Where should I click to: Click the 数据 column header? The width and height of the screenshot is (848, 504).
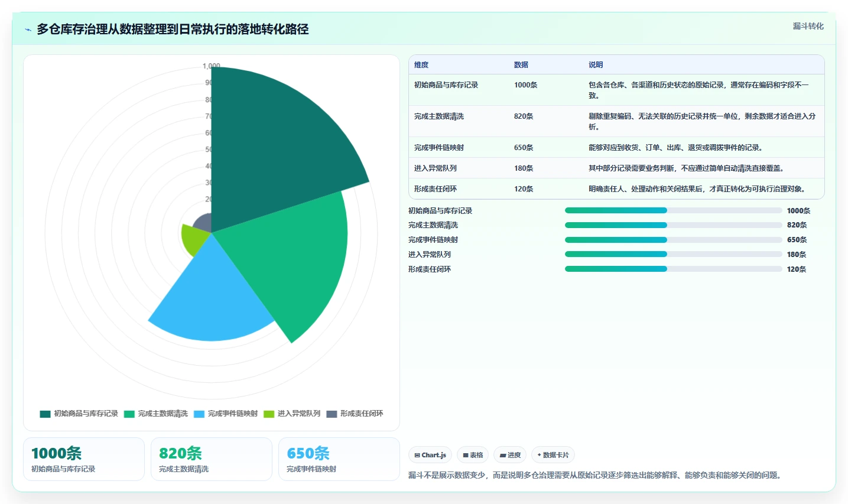pyautogui.click(x=521, y=65)
